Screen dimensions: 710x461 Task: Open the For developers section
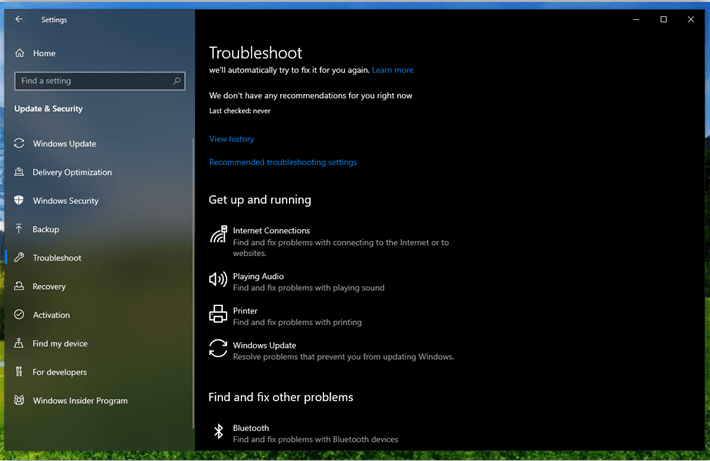(59, 372)
